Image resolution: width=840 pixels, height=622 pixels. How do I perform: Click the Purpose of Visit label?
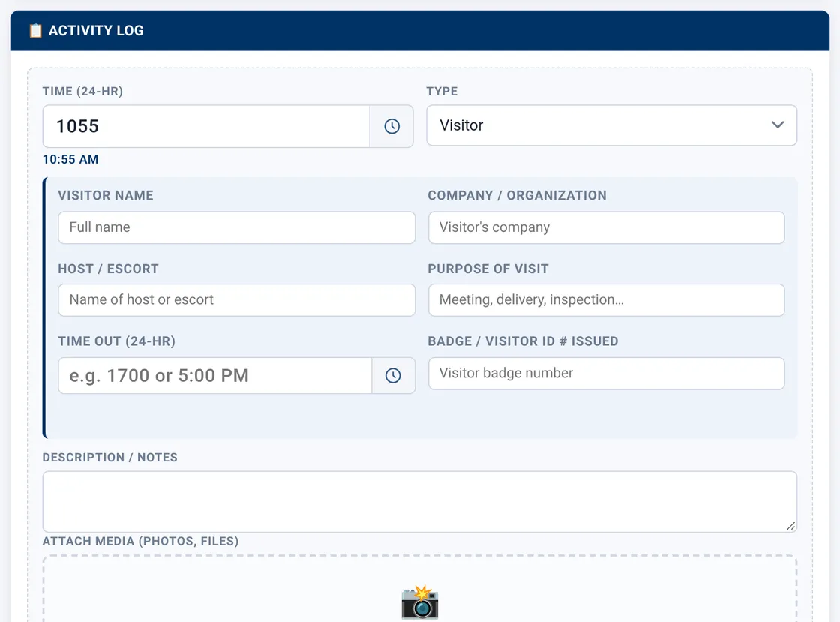(488, 269)
